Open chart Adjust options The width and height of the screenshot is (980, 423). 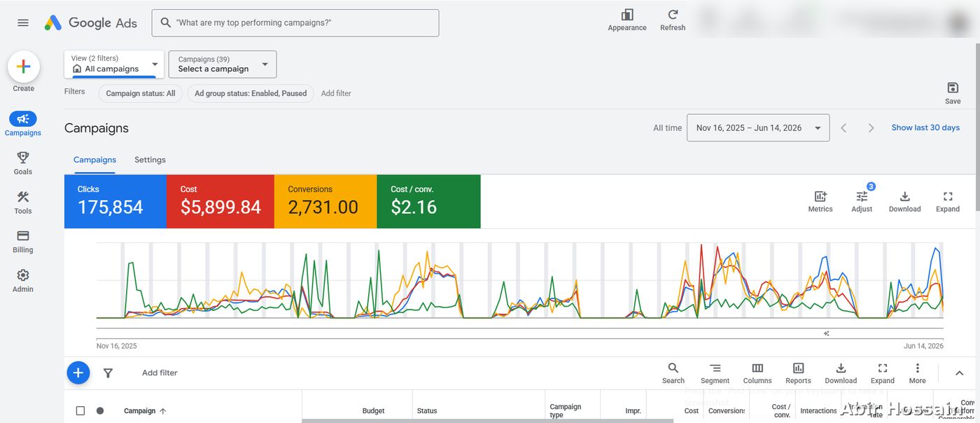[x=862, y=201]
